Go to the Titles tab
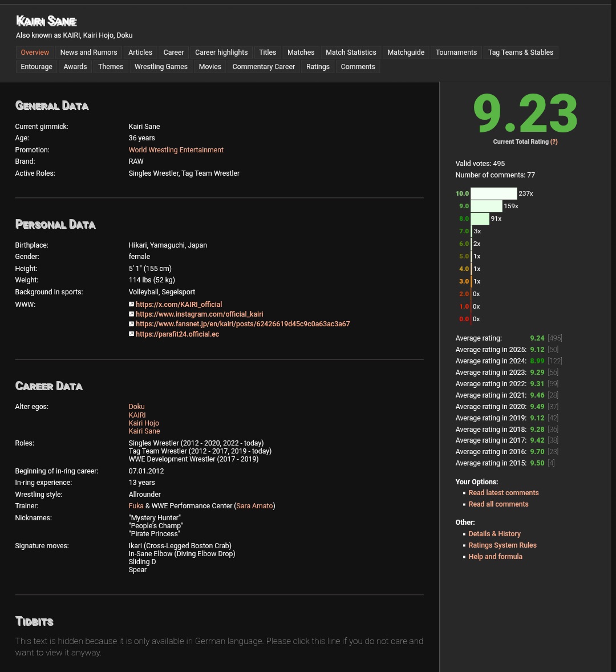 pos(268,52)
